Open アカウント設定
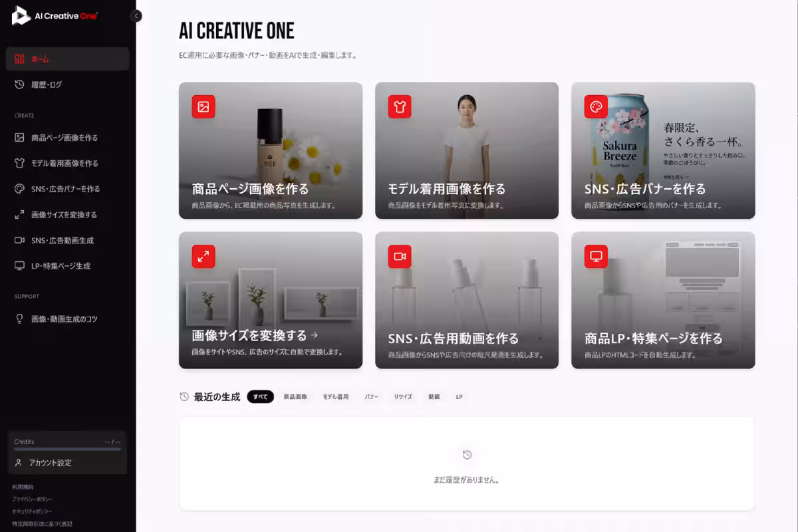 [x=67, y=462]
